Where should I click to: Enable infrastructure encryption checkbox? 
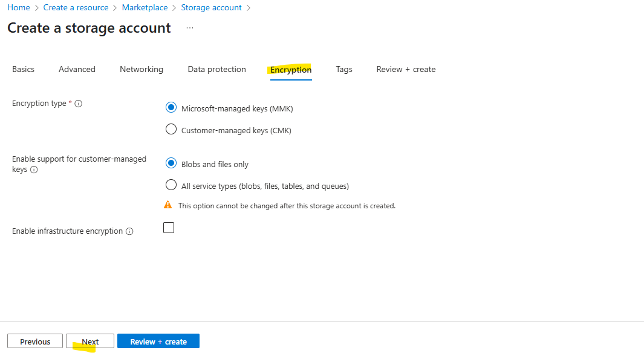(x=169, y=228)
